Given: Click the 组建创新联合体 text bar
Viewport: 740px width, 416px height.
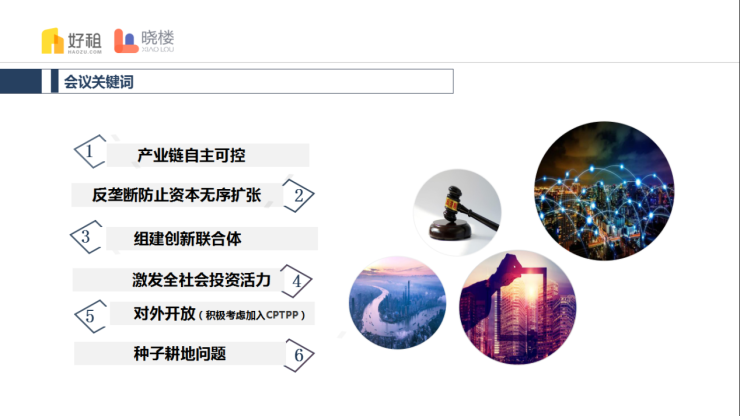Looking at the screenshot, I should point(211,238).
